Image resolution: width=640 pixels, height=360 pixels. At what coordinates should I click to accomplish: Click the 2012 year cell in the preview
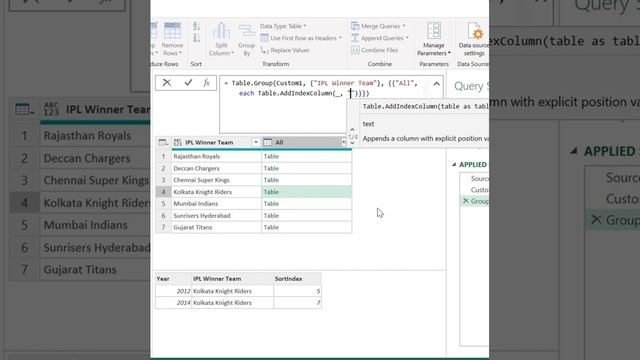173,291
